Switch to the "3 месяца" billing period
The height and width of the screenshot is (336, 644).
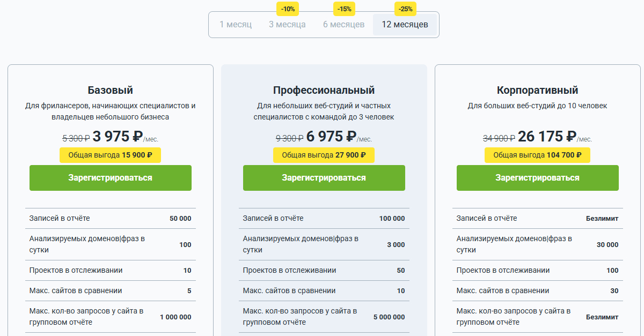[287, 25]
